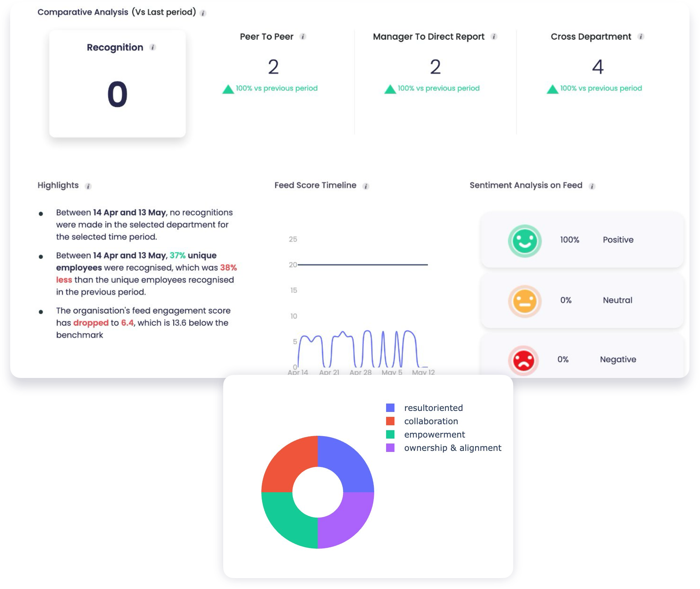Click the Recognition info icon
Viewport: 700px width, 589px height.
(x=152, y=47)
